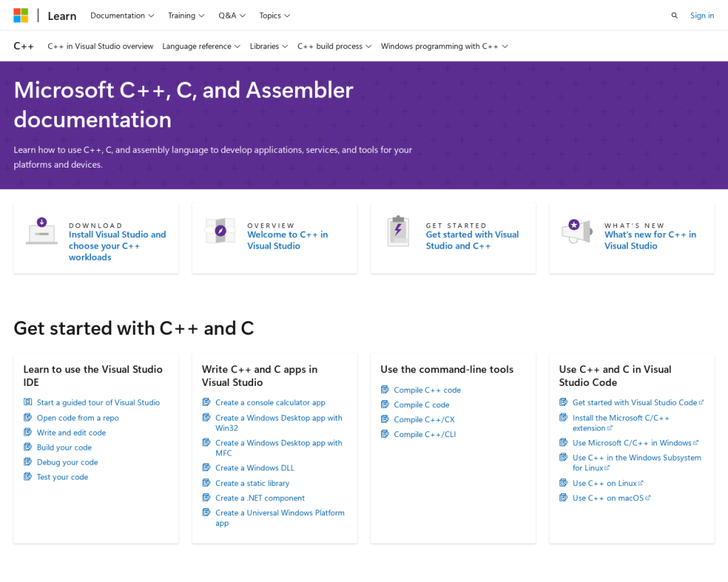
Task: Click icon beside Compile C code
Action: pyautogui.click(x=385, y=404)
